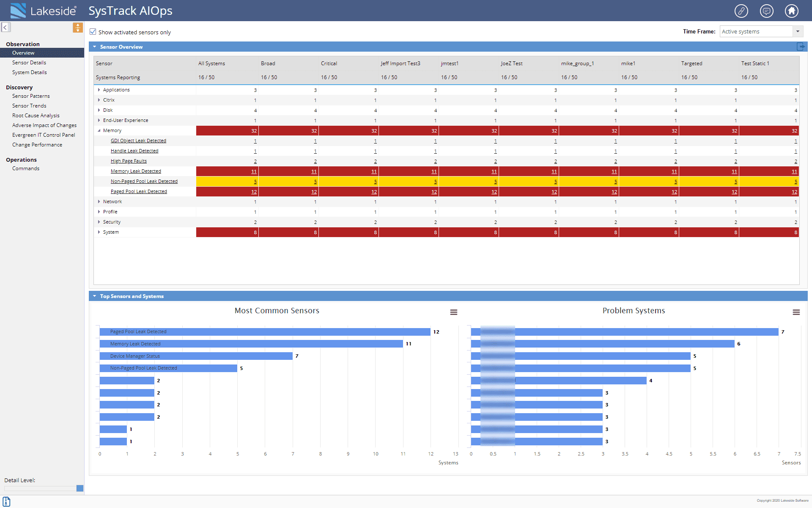Click Non-Paged Pool Leak Detected chart bar
This screenshot has height=508, width=812.
click(x=168, y=368)
